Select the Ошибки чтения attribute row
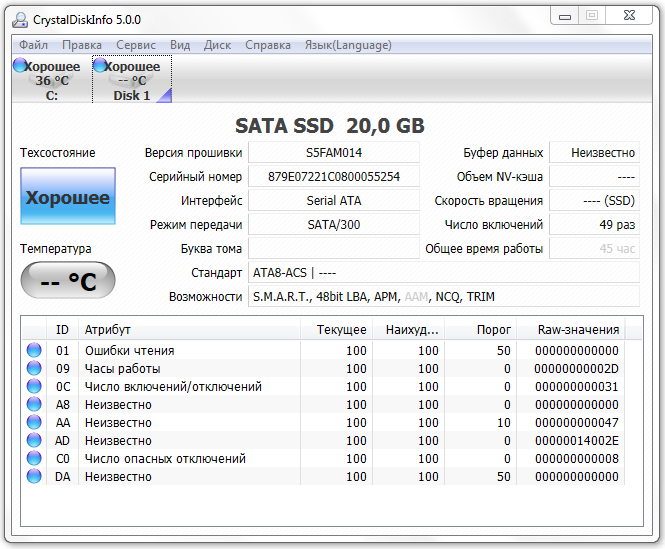Screen dimensions: 665x549 (323, 350)
